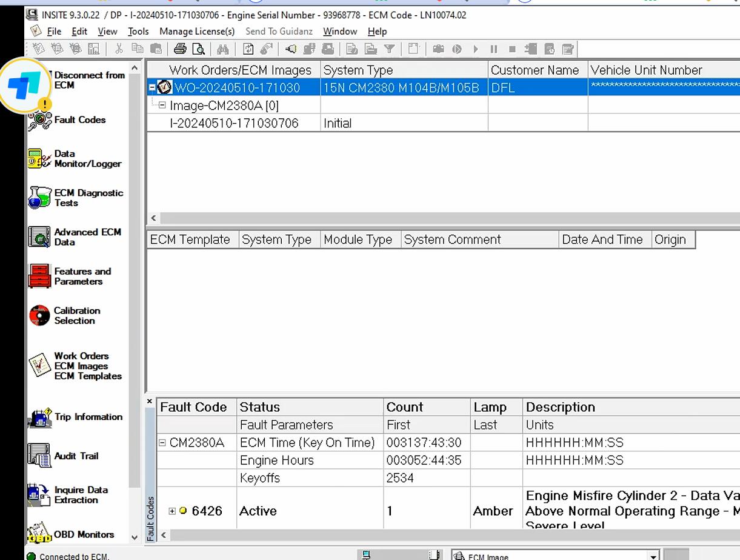Image resolution: width=740 pixels, height=560 pixels.
Task: Click the ECM Template column header
Action: 193,239
